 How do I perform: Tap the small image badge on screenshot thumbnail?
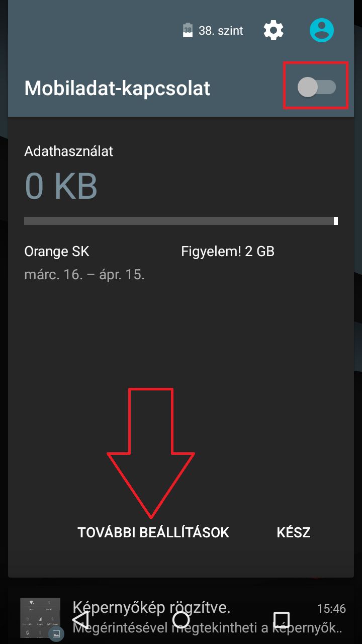pyautogui.click(x=56, y=633)
